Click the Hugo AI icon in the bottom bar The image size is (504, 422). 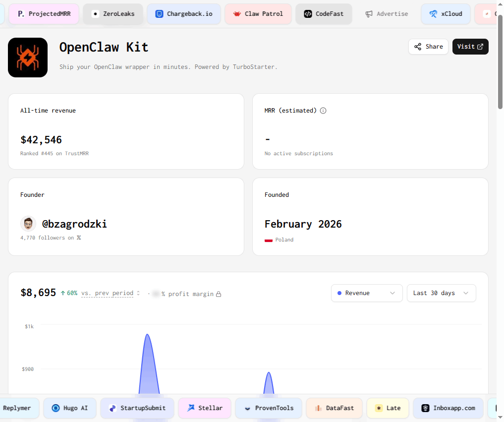click(x=55, y=408)
